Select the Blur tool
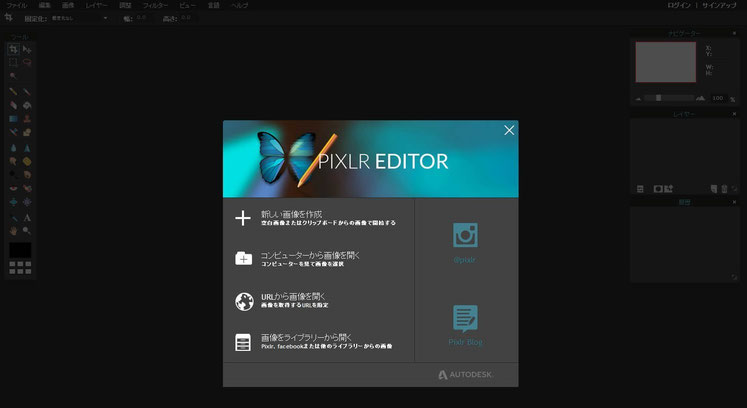This screenshot has height=408, width=747. tap(13, 148)
